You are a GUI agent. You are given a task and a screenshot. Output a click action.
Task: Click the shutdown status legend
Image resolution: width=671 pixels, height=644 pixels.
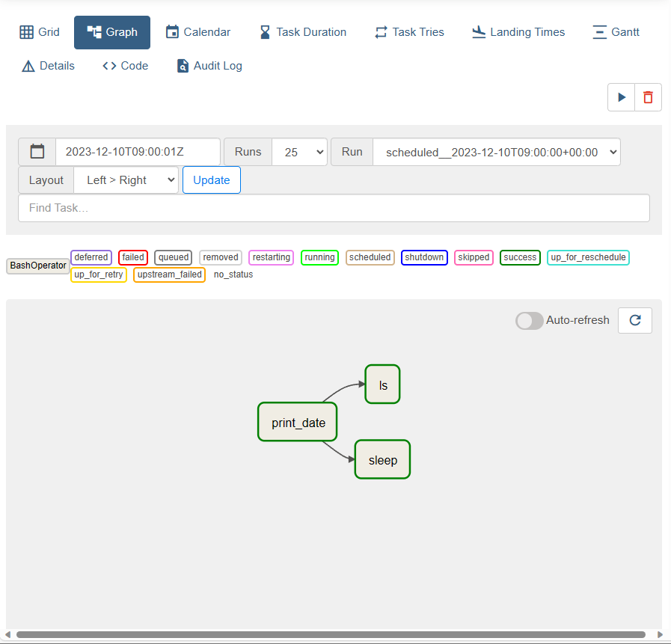tap(424, 257)
